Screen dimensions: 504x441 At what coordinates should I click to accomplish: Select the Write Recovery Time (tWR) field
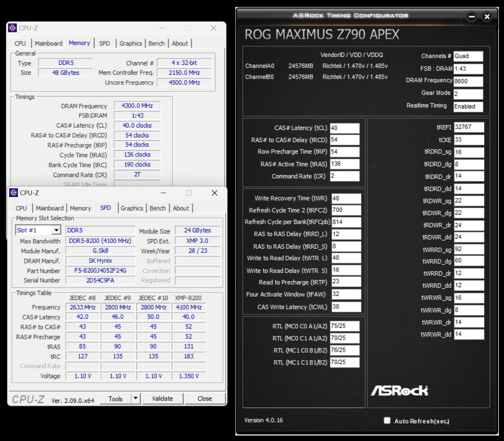pyautogui.click(x=346, y=198)
